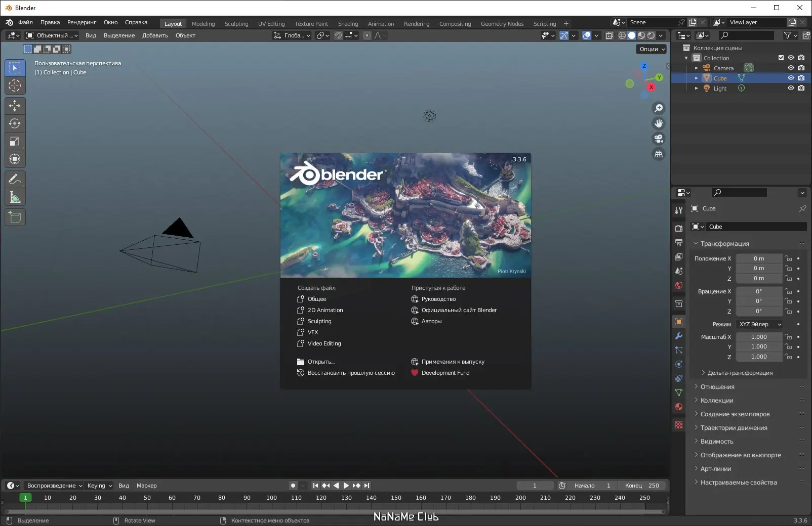Click Открыть... on the splash screen

pos(321,362)
